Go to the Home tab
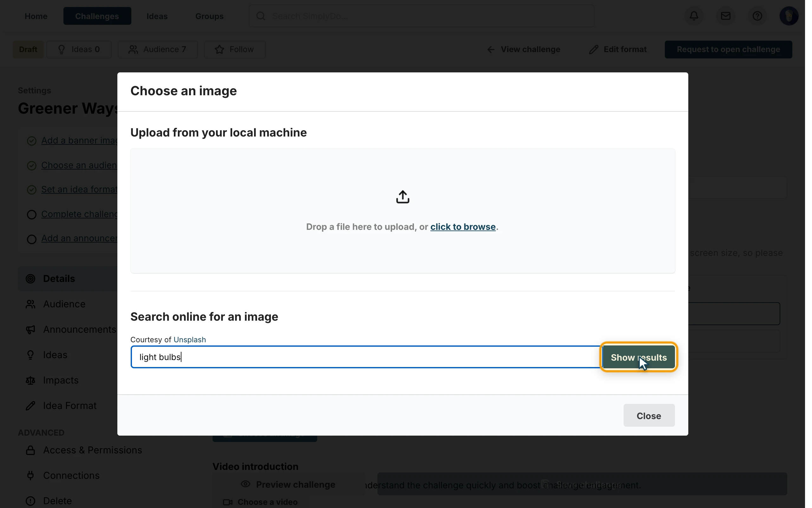The image size is (812, 508). tap(36, 16)
